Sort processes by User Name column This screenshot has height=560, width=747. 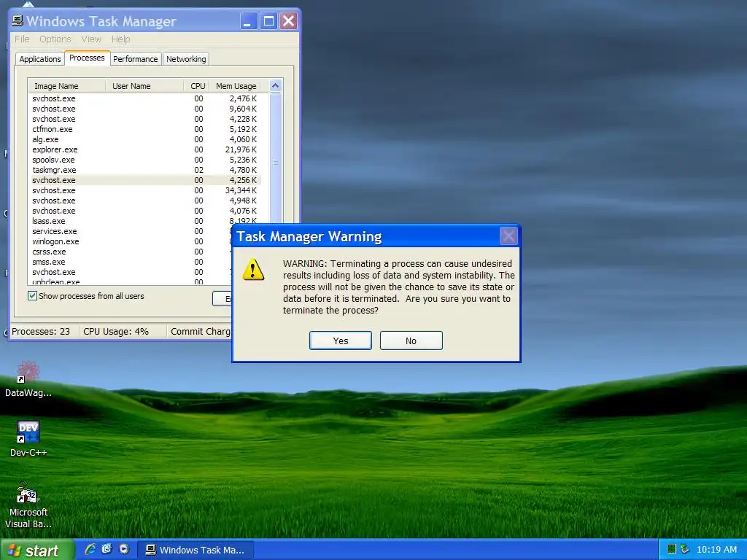pyautogui.click(x=144, y=86)
